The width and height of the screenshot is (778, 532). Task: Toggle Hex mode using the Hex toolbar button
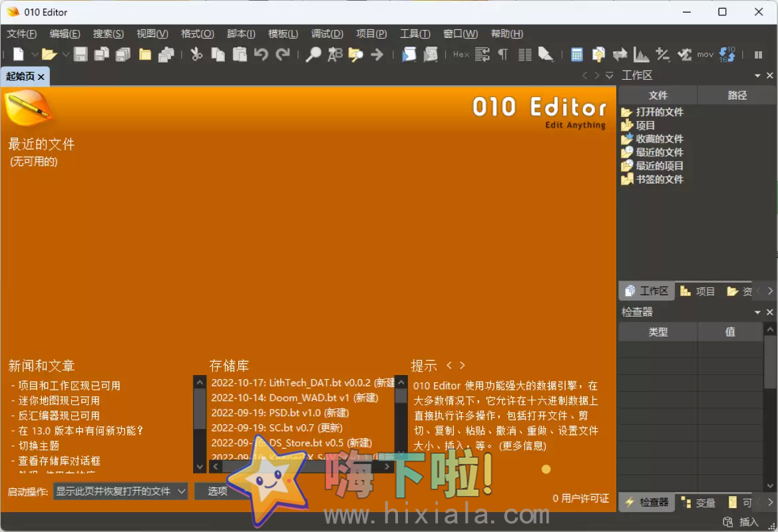click(x=461, y=55)
